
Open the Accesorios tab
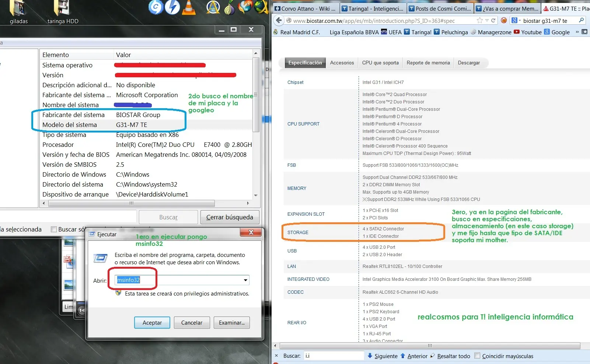[342, 63]
